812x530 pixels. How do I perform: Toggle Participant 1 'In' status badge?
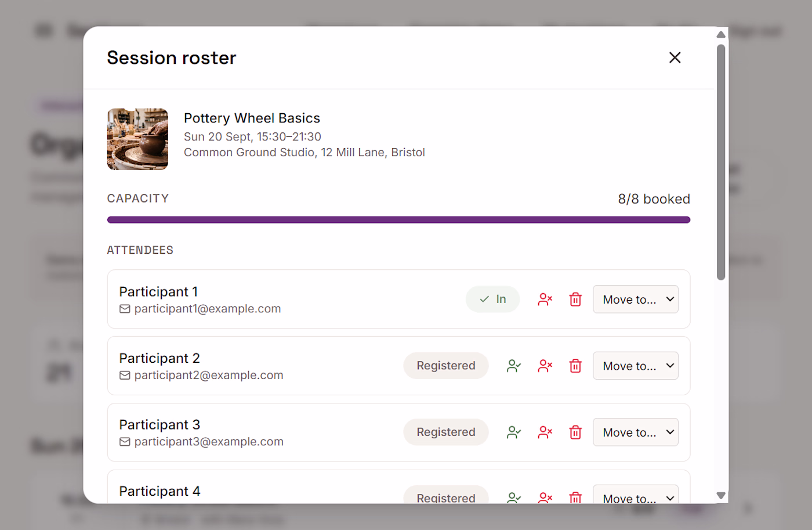coord(492,300)
